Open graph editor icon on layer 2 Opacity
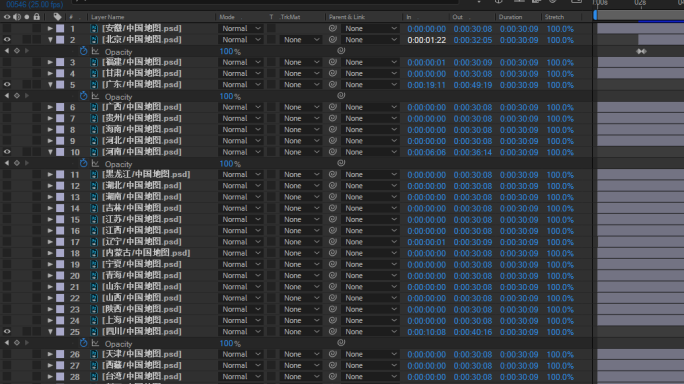The width and height of the screenshot is (684, 384). click(x=96, y=51)
